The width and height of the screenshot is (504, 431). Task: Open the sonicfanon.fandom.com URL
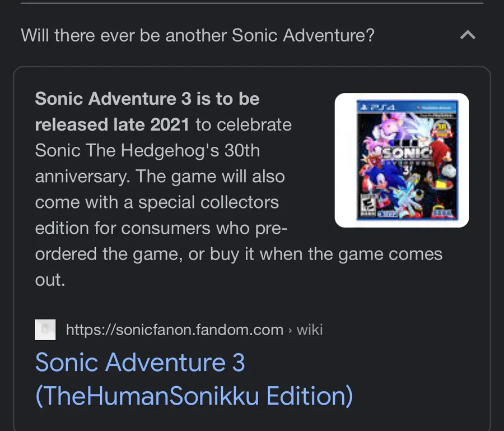click(x=174, y=330)
